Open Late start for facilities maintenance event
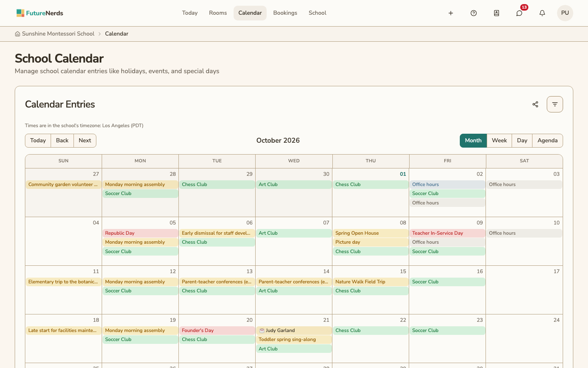Viewport: 588px width, 368px height. 64,330
